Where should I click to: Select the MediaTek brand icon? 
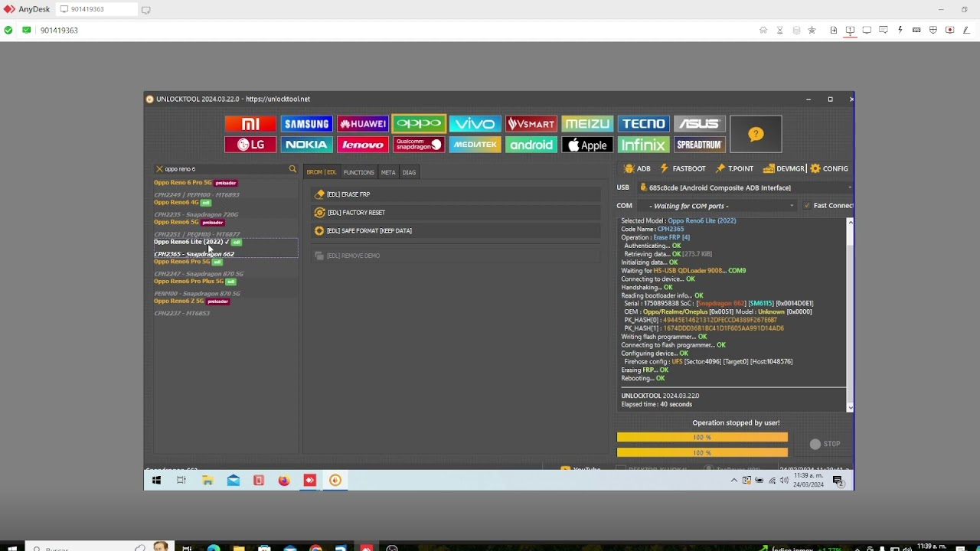click(475, 145)
